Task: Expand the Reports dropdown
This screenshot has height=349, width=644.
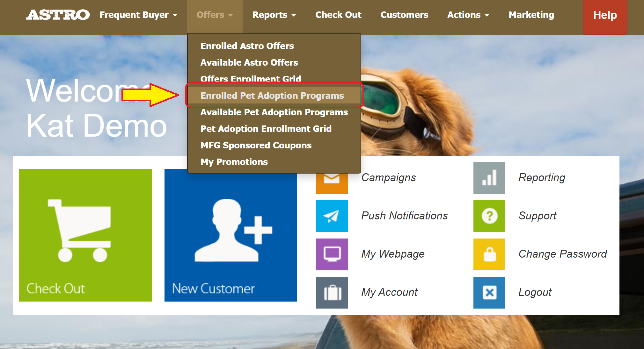Action: coord(274,15)
